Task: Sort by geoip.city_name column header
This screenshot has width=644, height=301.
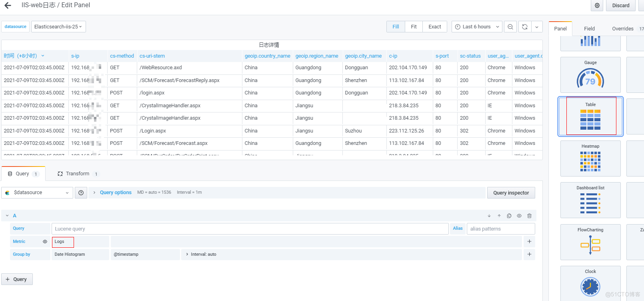Action: pyautogui.click(x=363, y=56)
